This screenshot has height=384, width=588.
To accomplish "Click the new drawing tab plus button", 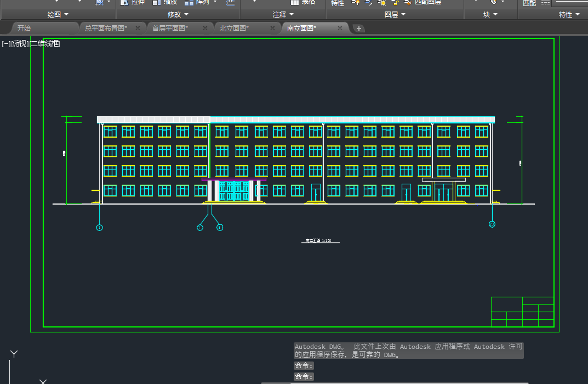I will pos(358,29).
